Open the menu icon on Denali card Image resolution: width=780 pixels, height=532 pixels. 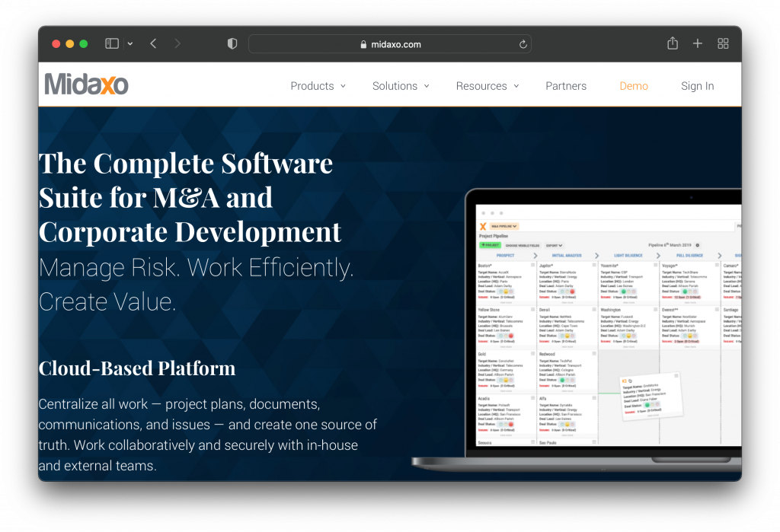click(594, 309)
